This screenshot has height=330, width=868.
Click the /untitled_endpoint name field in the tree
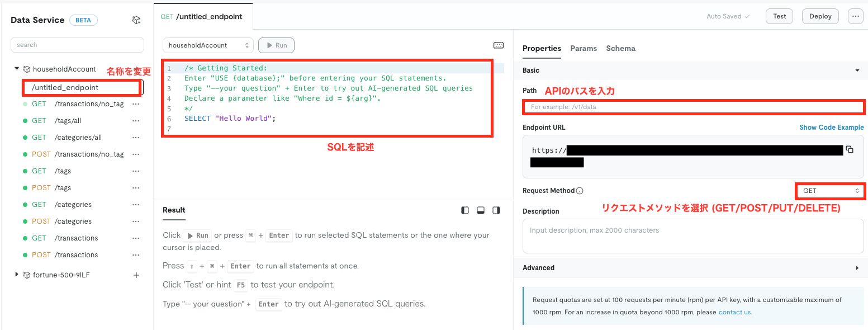click(x=84, y=88)
